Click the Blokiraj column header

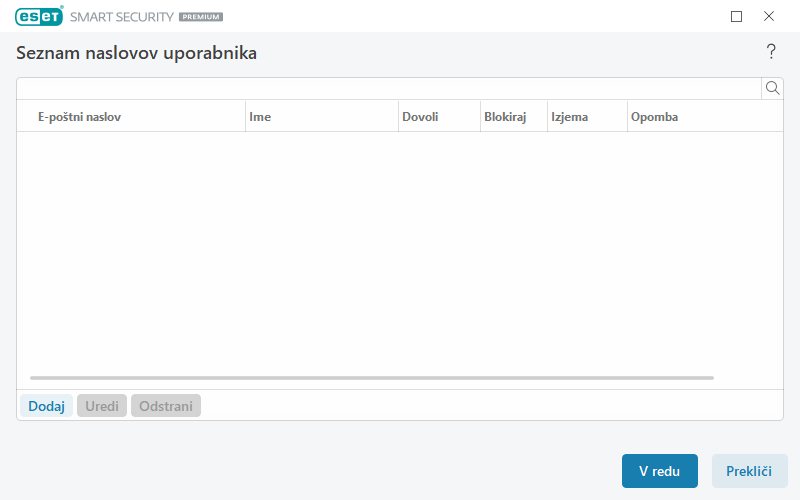coord(514,117)
